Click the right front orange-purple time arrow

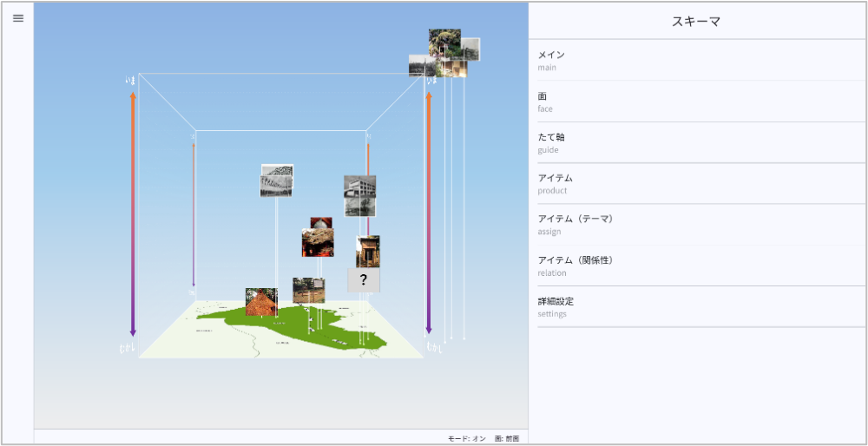428,213
